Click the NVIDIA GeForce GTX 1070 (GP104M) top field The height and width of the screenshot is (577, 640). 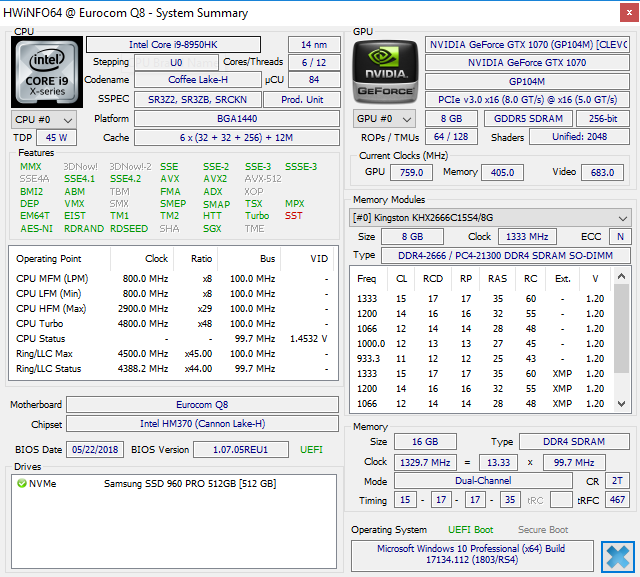pyautogui.click(x=527, y=44)
